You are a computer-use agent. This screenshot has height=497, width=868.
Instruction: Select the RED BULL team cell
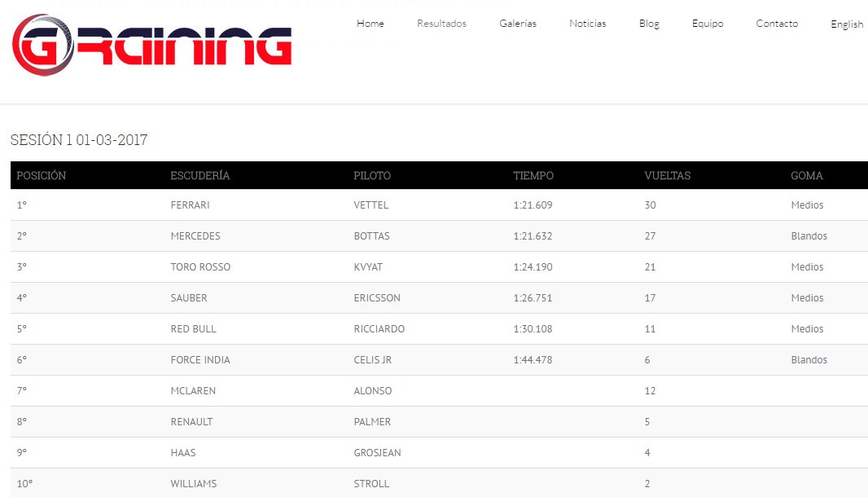pos(193,329)
